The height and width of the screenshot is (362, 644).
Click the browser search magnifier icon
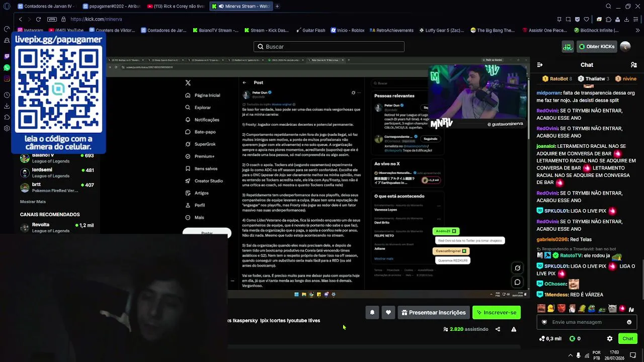608,6
